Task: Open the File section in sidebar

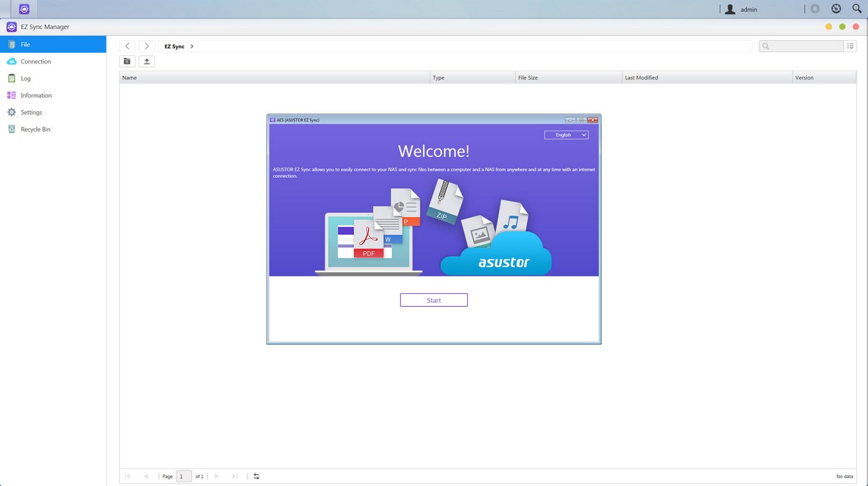Action: click(x=53, y=44)
